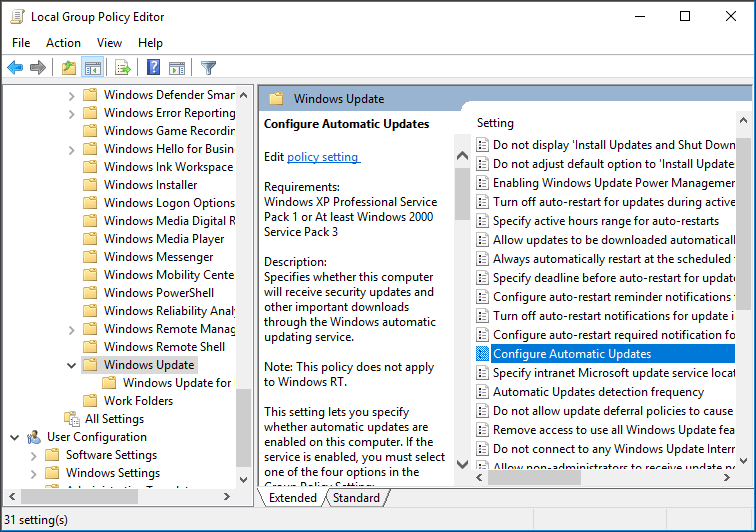Screen dimensions: 756x532
Task: Switch to the Extended tab
Action: pos(293,498)
